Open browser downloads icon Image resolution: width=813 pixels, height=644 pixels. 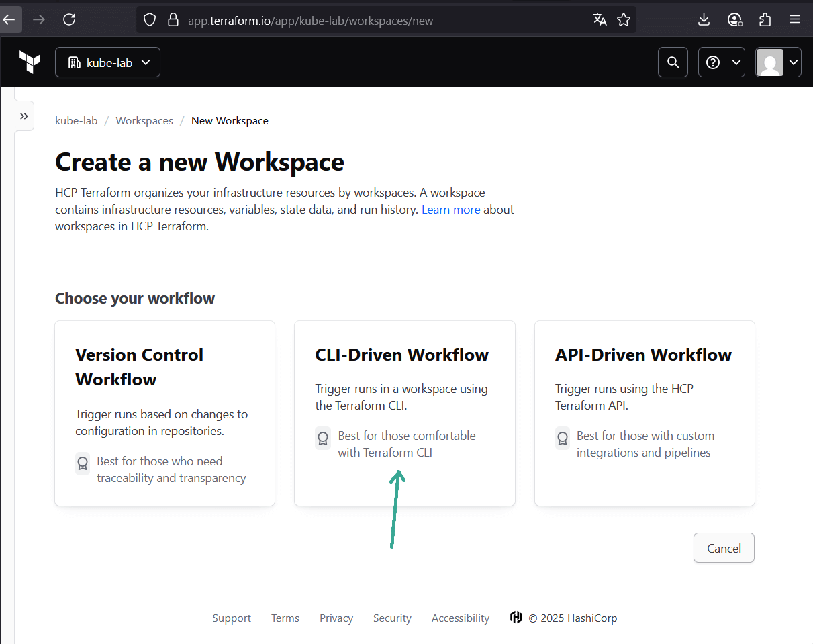pyautogui.click(x=704, y=19)
